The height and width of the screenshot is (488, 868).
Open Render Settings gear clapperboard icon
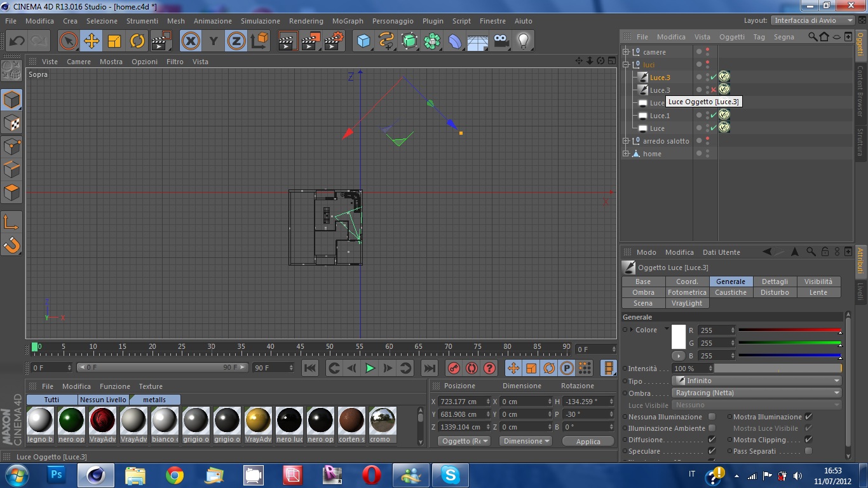pyautogui.click(x=334, y=41)
